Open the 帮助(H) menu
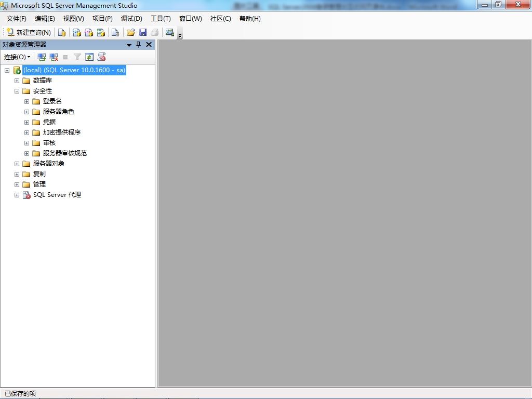The image size is (532, 399). (250, 19)
